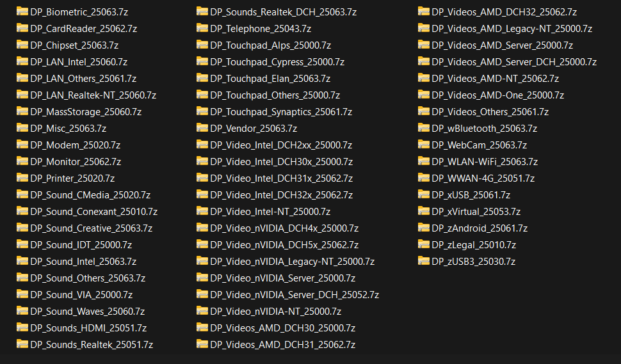
Task: Click file name DP_Videos_AMD_Legacy-NT_25000.7z
Action: click(x=512, y=29)
